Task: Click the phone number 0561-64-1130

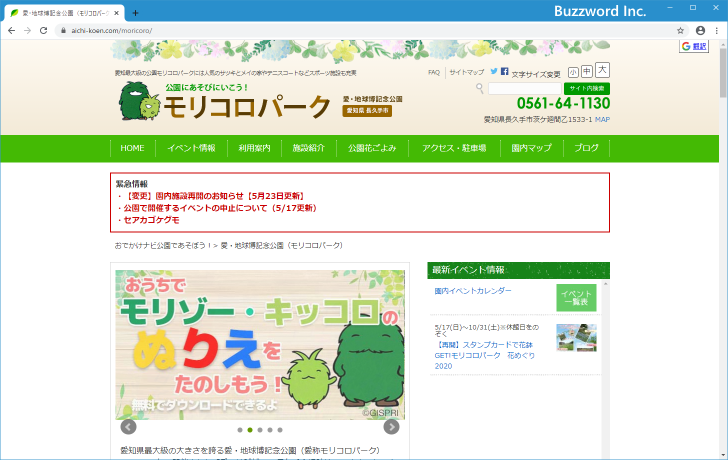Action: [x=563, y=103]
